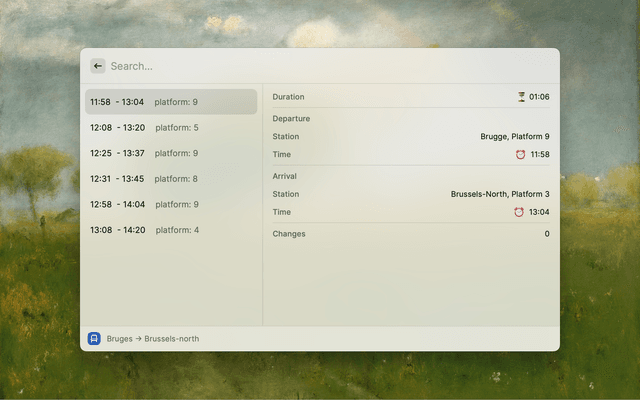640x400 pixels.
Task: Select the 12:58 - 14:04 train connection
Action: click(x=170, y=204)
